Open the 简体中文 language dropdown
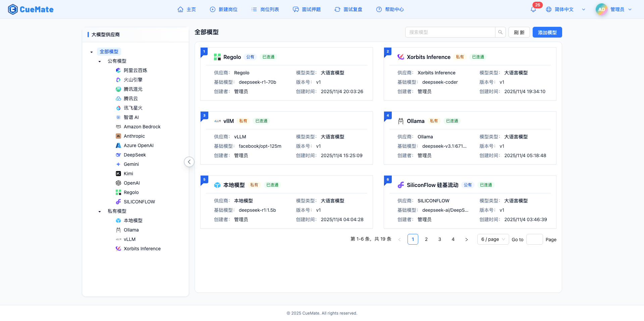 pos(565,9)
